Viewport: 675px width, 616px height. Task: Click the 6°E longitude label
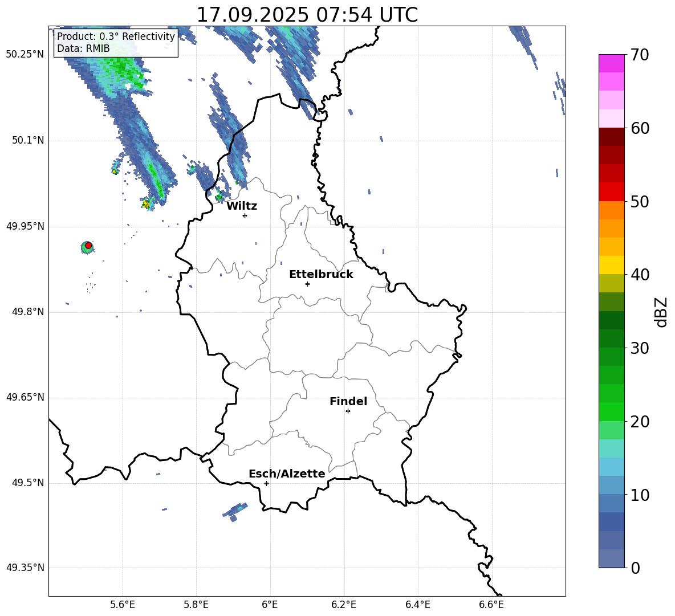click(x=270, y=605)
